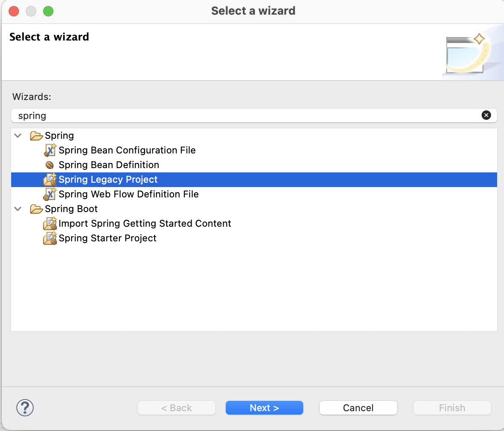The image size is (504, 431).
Task: Click the Spring Boot folder icon
Action: point(36,209)
